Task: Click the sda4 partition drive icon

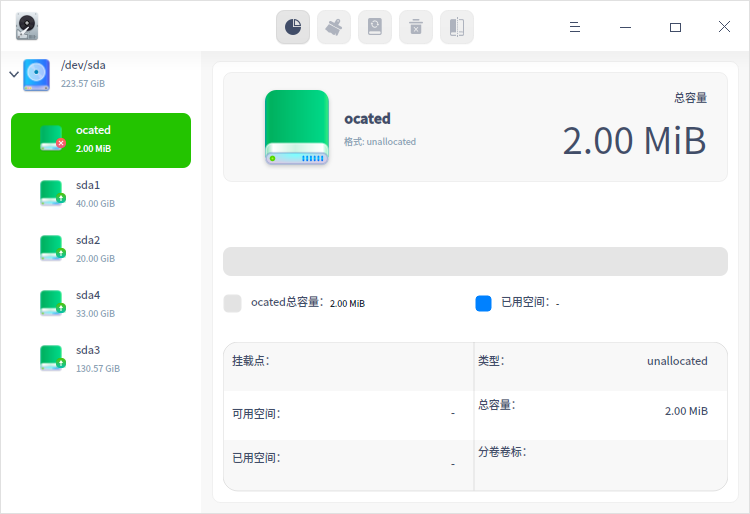Action: pos(52,303)
